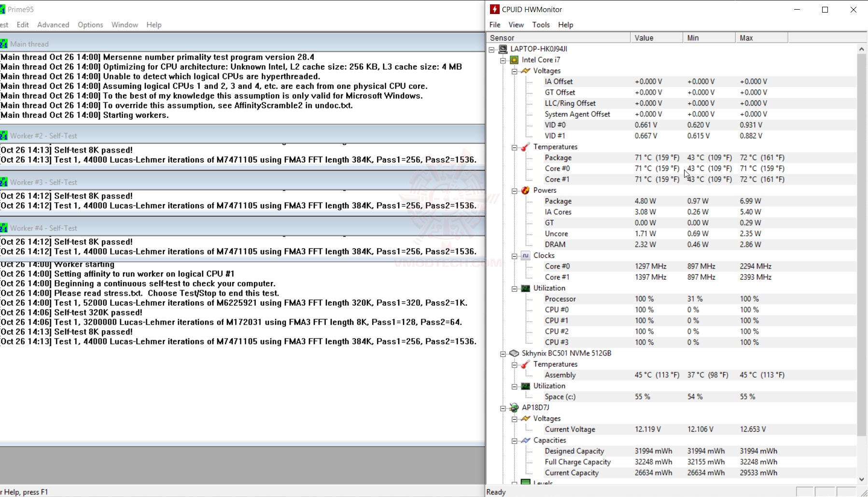Image resolution: width=868 pixels, height=497 pixels.
Task: Click the Powers flame icon
Action: 526,190
